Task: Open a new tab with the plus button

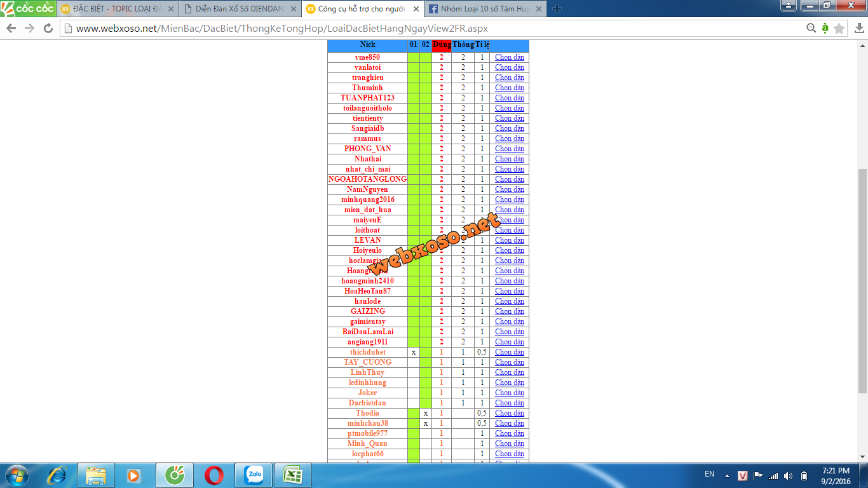Action: pyautogui.click(x=557, y=9)
